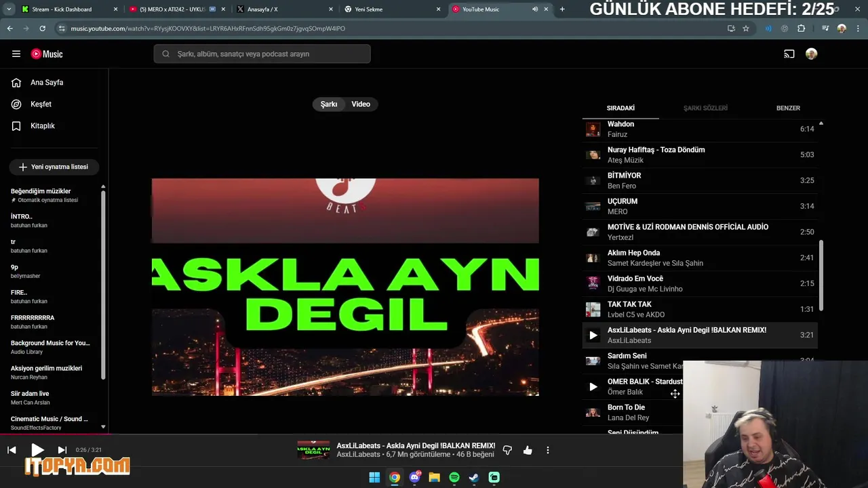Select the SIRADAKİ tab
This screenshot has width=868, height=488.
point(620,108)
